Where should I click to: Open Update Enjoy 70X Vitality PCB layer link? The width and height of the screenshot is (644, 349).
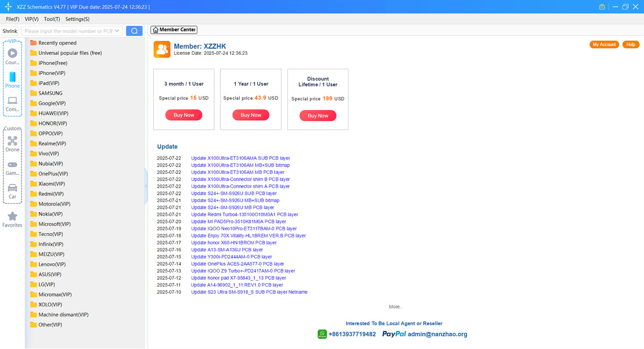click(249, 236)
